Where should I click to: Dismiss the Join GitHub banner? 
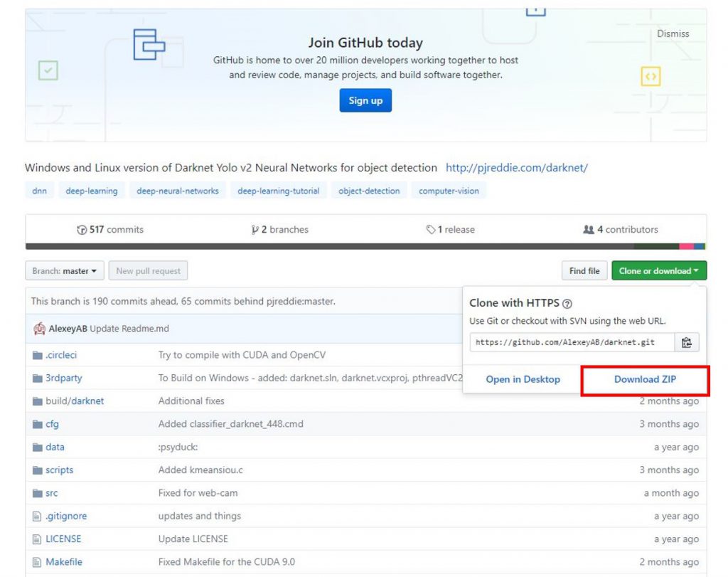coord(673,33)
